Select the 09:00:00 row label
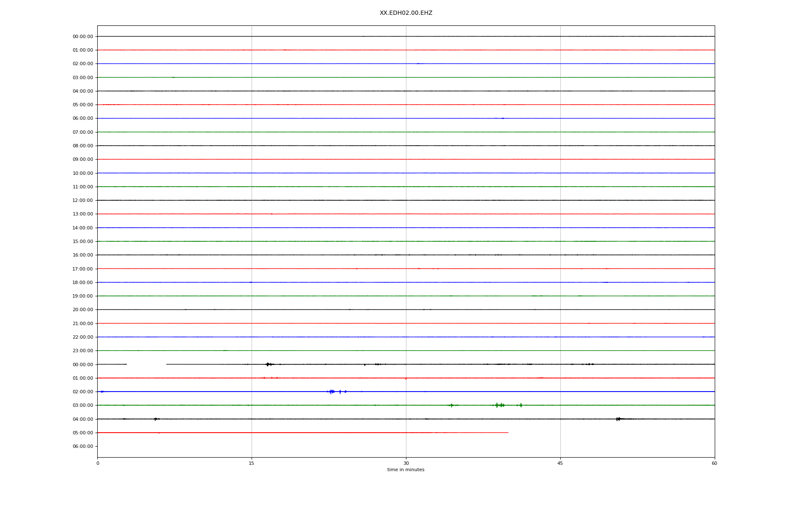The image size is (812, 508). click(82, 160)
